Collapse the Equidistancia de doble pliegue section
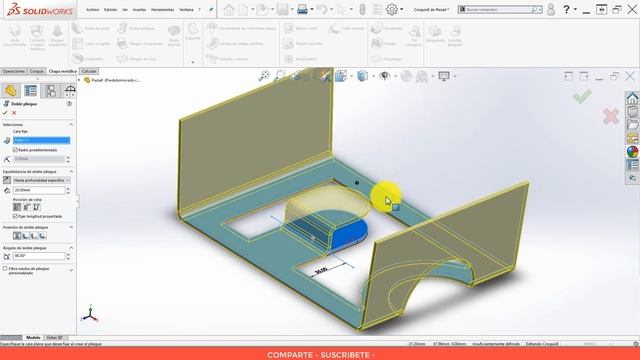 [71, 172]
